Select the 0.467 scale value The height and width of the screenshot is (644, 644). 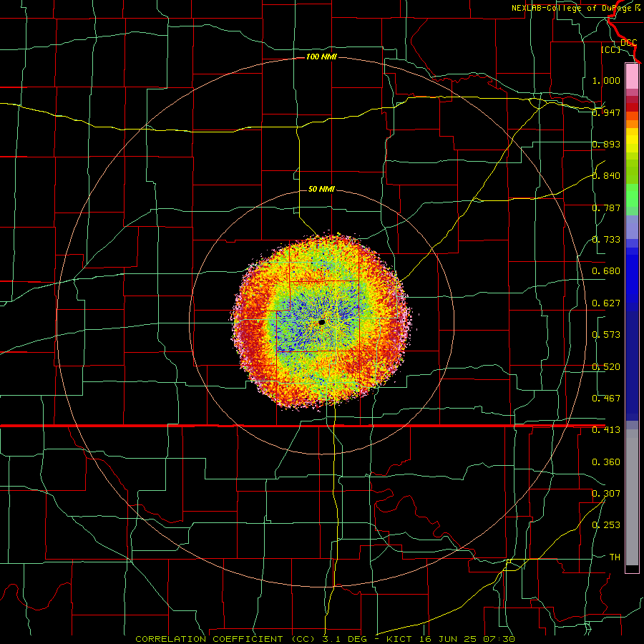606,399
